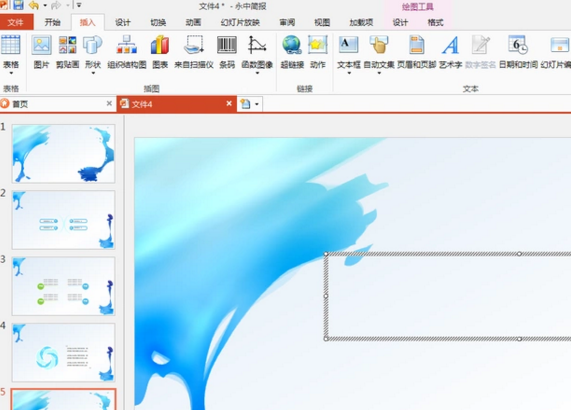Expand the 文本框 dropdown arrow

pyautogui.click(x=349, y=73)
